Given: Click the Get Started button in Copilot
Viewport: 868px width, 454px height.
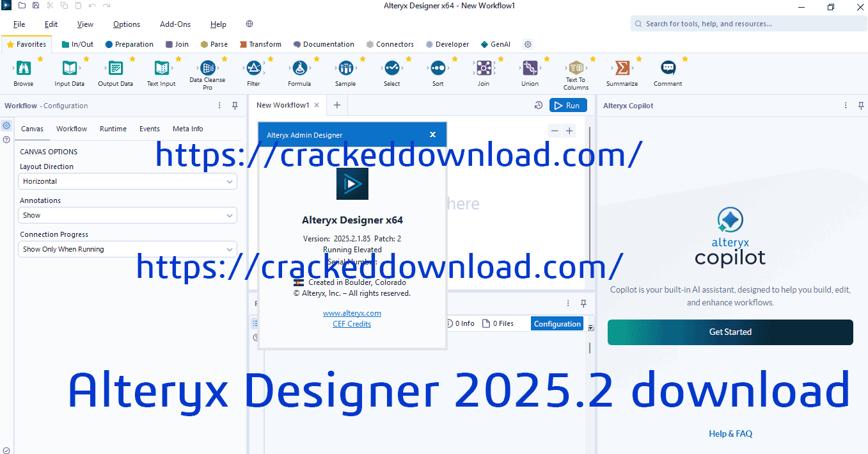Looking at the screenshot, I should (730, 332).
